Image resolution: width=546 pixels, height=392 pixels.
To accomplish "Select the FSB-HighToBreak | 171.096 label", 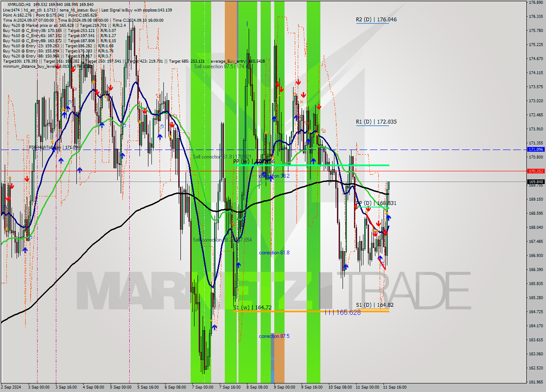I will click(x=54, y=147).
